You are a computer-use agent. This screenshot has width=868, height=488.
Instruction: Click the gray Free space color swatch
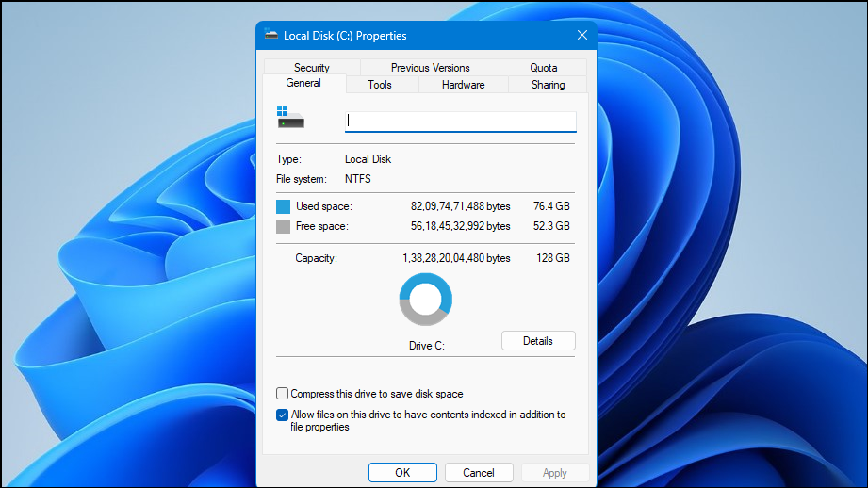283,226
